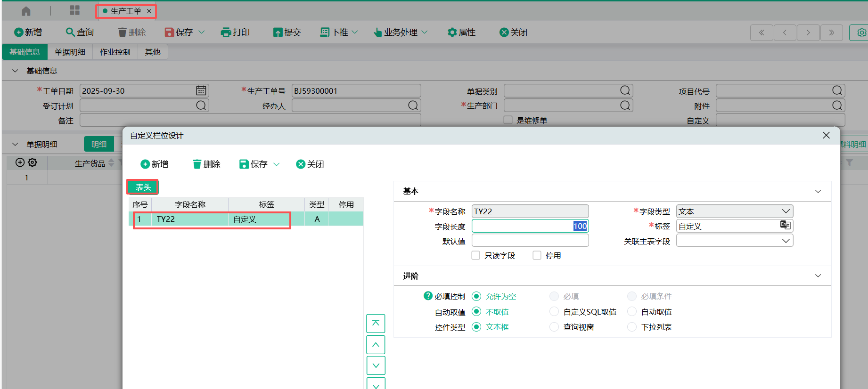
Task: Click the add row icon in detail grid
Action: point(20,162)
